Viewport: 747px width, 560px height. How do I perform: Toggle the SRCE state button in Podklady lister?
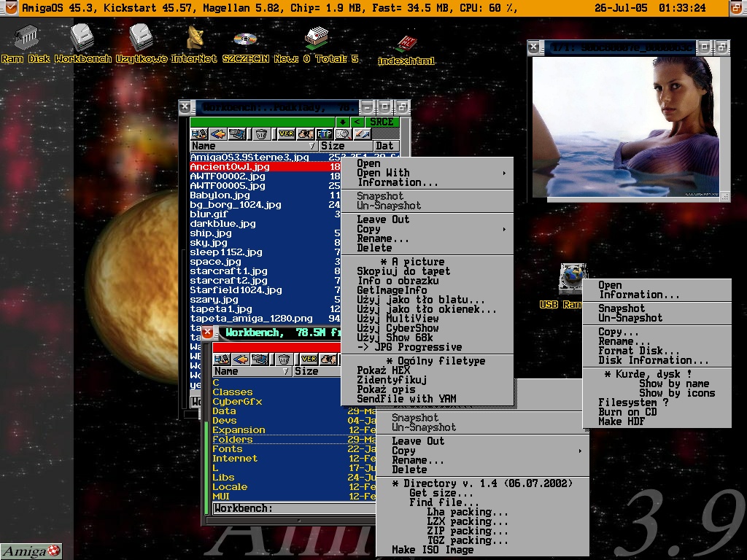coord(382,122)
